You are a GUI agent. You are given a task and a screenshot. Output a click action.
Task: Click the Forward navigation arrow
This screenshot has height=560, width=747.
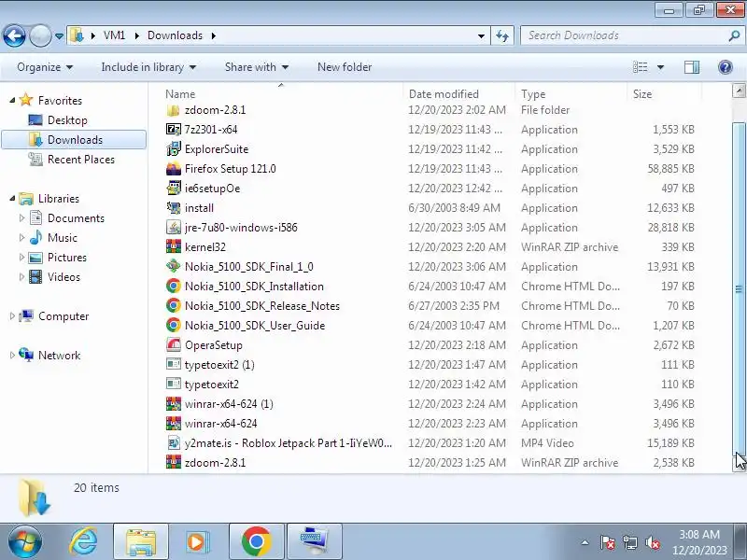point(40,35)
